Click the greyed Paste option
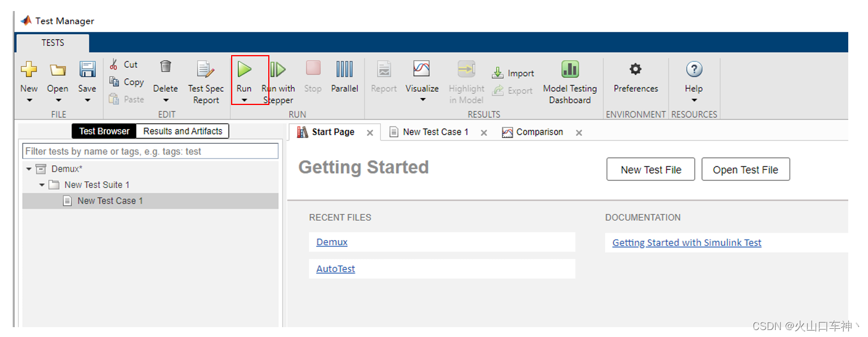The image size is (868, 337). pyautogui.click(x=127, y=99)
